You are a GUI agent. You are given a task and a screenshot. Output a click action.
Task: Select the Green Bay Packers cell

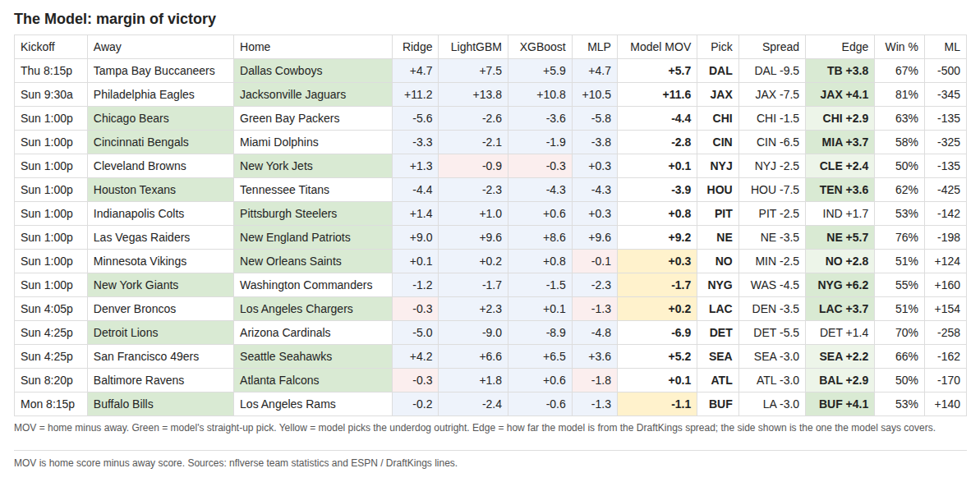(313, 118)
